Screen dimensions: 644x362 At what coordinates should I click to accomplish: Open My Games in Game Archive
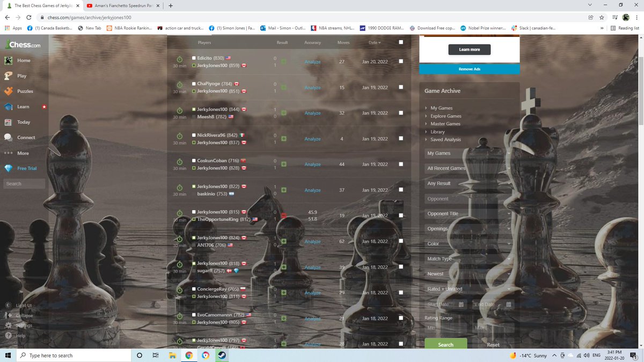click(441, 108)
